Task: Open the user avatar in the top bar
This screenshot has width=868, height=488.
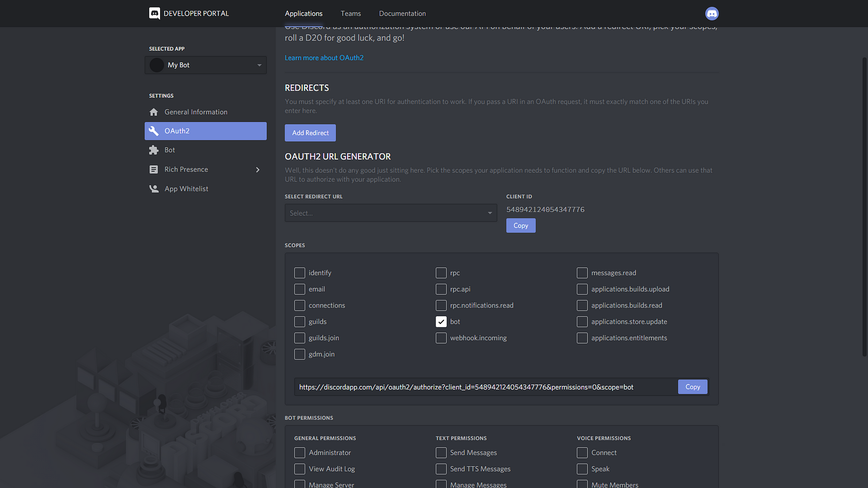Action: click(x=712, y=13)
